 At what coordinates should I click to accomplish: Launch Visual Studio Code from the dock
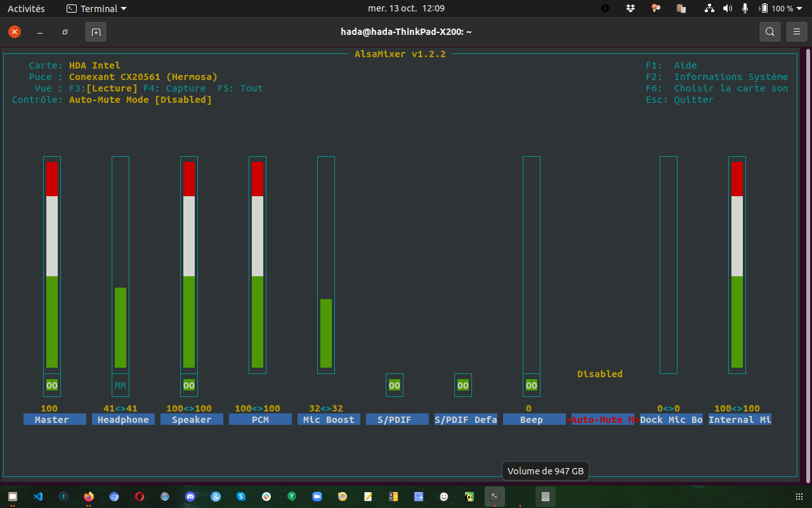click(38, 497)
